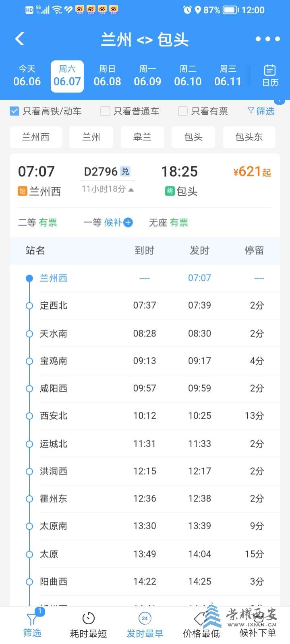Tap the back arrow icon
Image resolution: width=290 pixels, height=644 pixels.
(x=19, y=39)
